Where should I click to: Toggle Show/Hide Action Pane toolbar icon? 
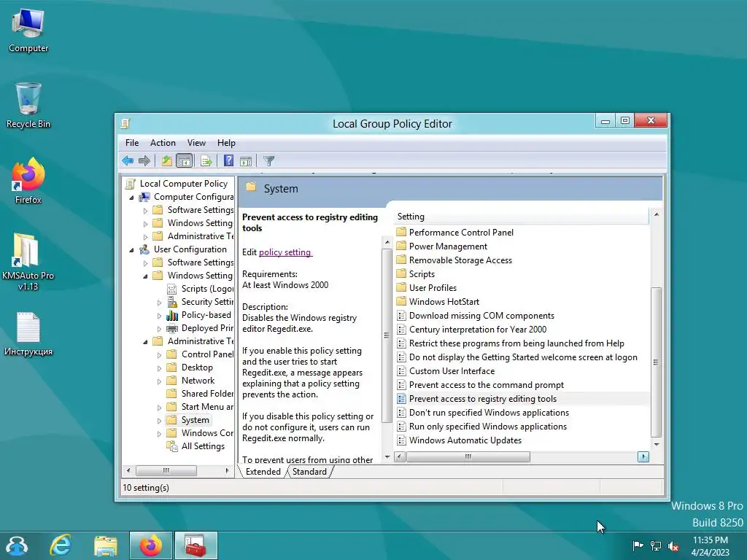tap(246, 161)
